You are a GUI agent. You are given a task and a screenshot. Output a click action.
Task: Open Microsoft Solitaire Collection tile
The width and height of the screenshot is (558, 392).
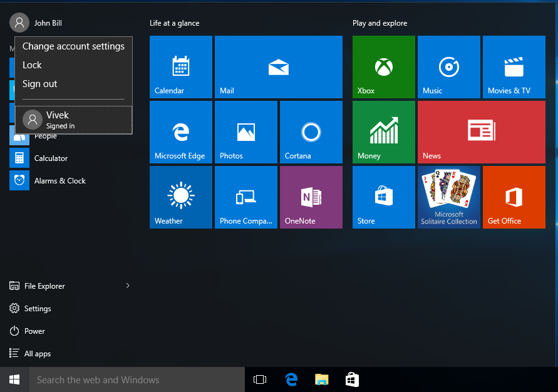coord(449,197)
